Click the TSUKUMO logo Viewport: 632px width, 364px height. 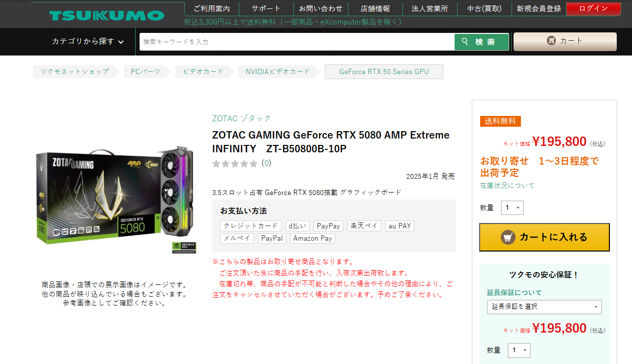tap(107, 15)
